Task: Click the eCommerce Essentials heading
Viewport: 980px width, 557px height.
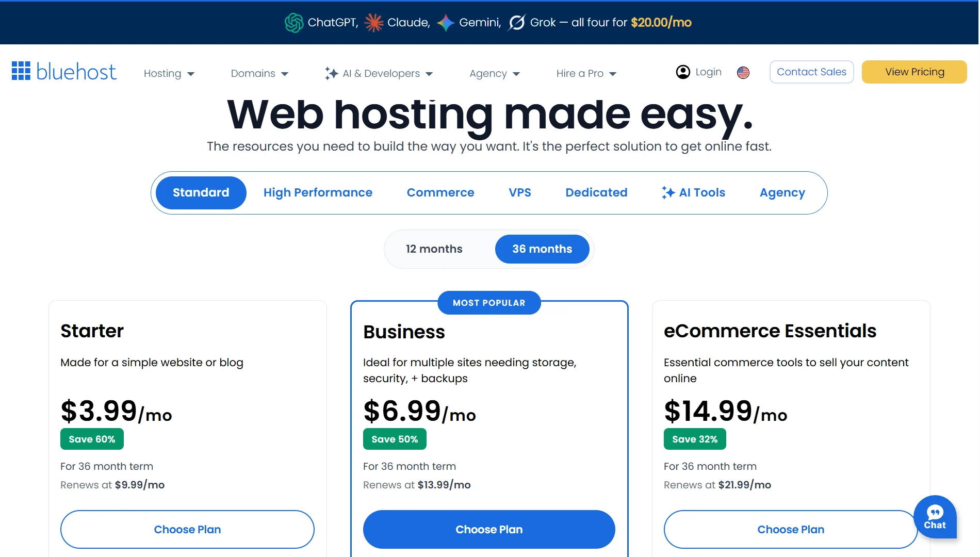Action: pos(770,331)
